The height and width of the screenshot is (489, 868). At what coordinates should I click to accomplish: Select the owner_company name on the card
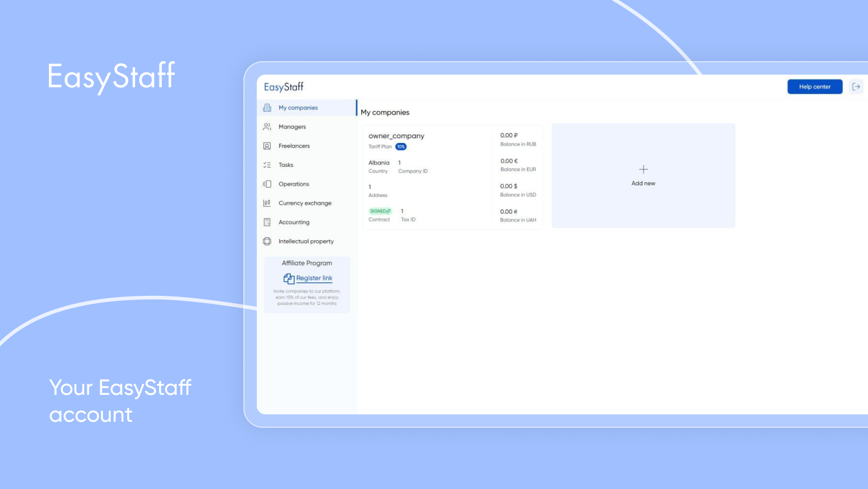coord(396,136)
